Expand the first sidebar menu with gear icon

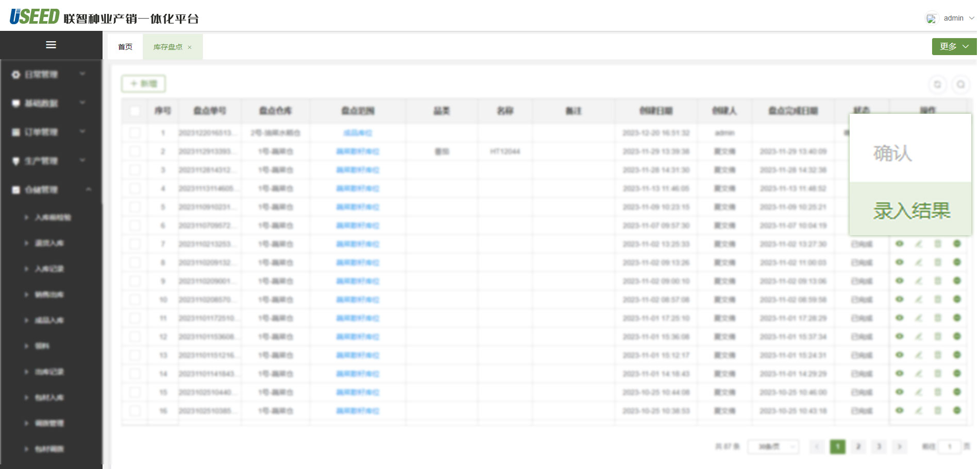tap(49, 75)
